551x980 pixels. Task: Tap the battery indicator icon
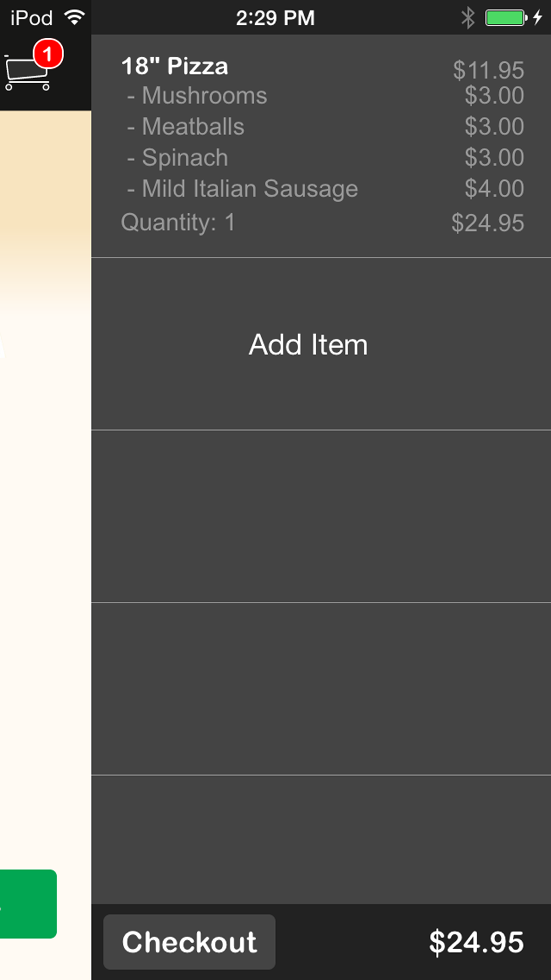(506, 18)
